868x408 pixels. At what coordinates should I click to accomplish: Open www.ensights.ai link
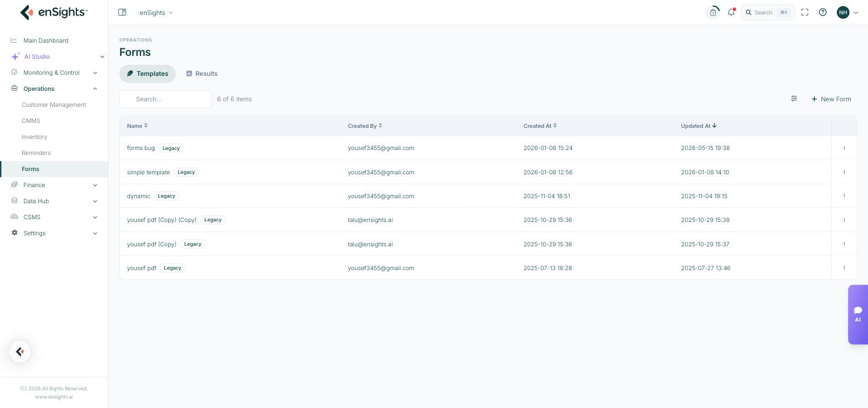point(54,397)
